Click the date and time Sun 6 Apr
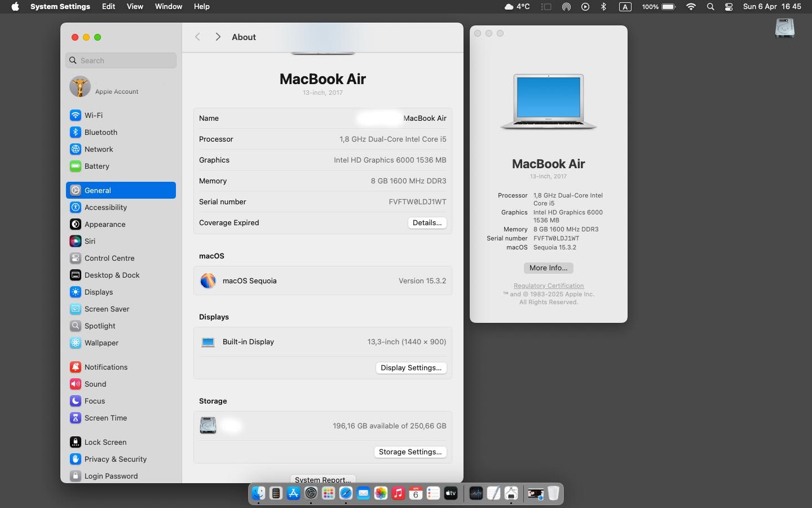The width and height of the screenshot is (812, 508). click(772, 7)
